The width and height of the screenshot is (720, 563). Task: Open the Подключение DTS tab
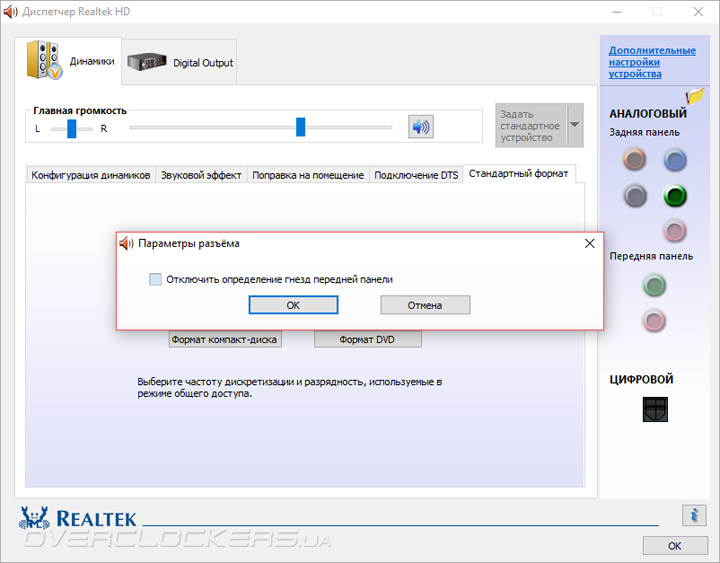tap(416, 175)
